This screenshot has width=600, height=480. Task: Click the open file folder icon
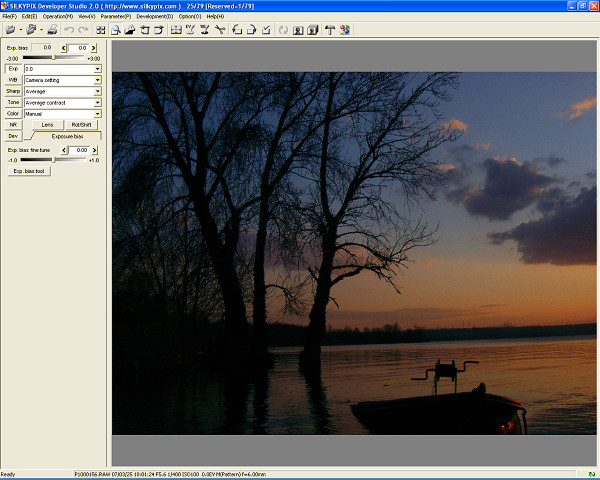tap(10, 30)
